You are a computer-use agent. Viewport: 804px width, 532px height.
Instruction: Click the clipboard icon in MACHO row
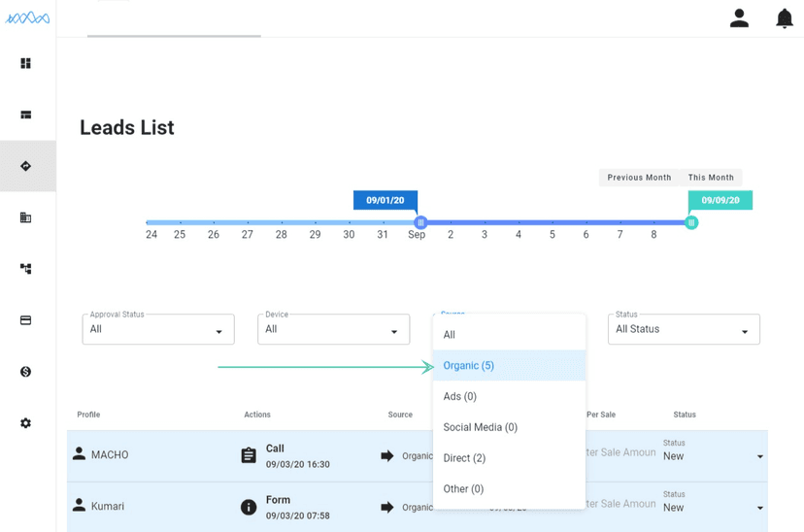[249, 455]
